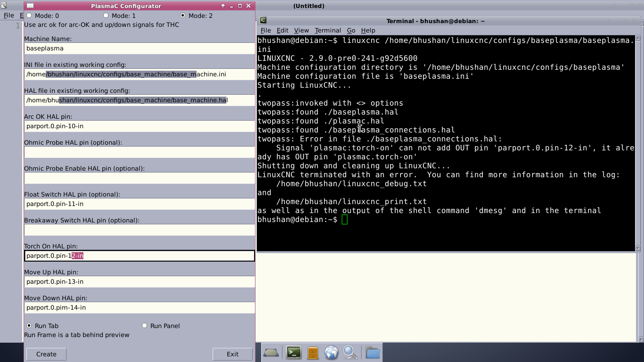This screenshot has height=362, width=644.
Task: Click line number 1 in the editor gutter
Action: [x=18, y=25]
